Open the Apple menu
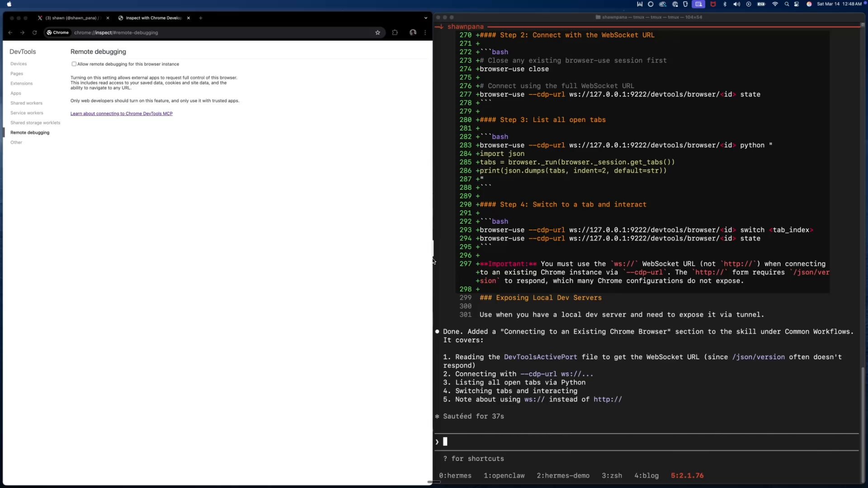 click(x=9, y=4)
